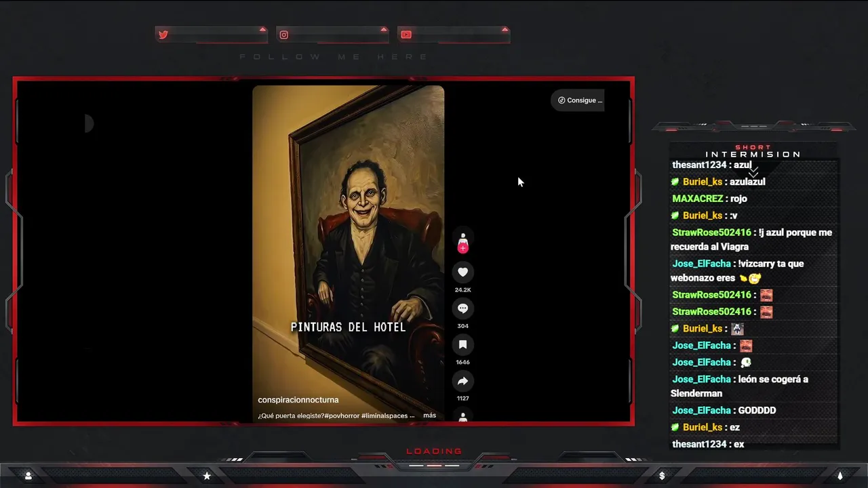Click '¿Qué puerta elegiste?' caption text
This screenshot has width=868, height=488.
[290, 415]
